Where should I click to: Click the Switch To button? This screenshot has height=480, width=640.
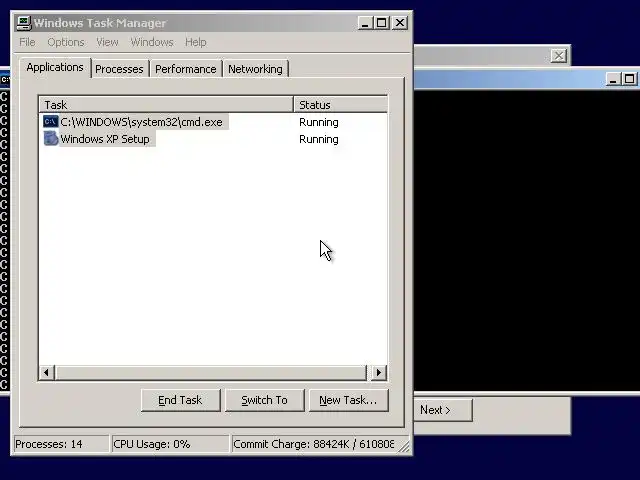click(x=264, y=400)
